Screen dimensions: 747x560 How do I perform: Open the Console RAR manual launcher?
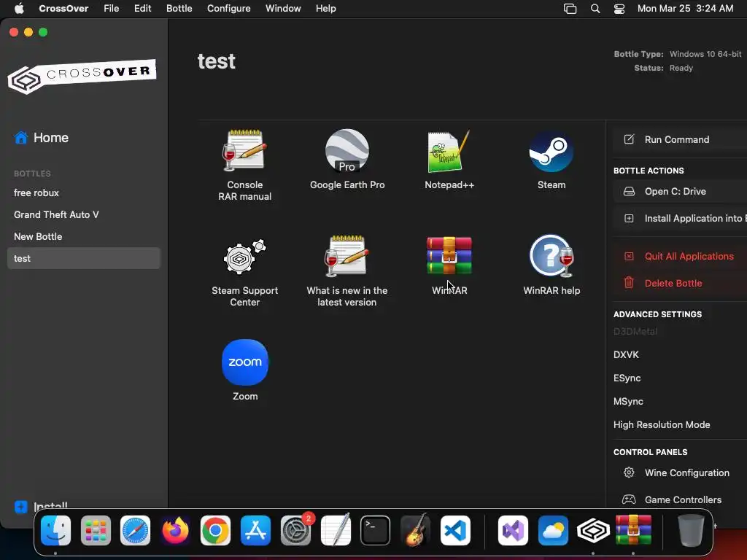pos(244,165)
